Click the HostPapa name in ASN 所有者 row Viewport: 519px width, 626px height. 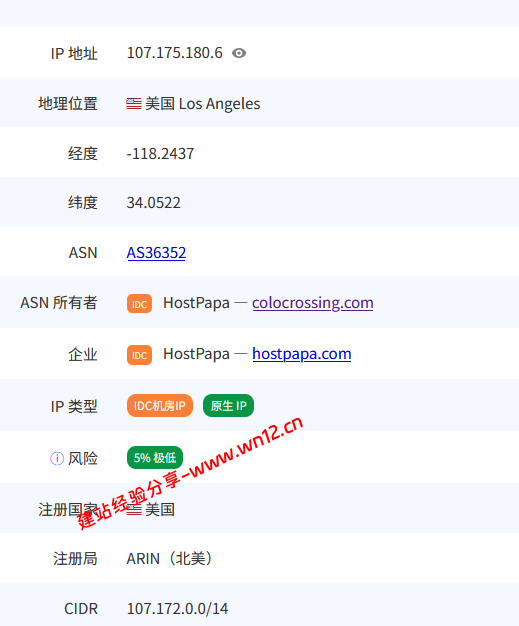tap(196, 303)
